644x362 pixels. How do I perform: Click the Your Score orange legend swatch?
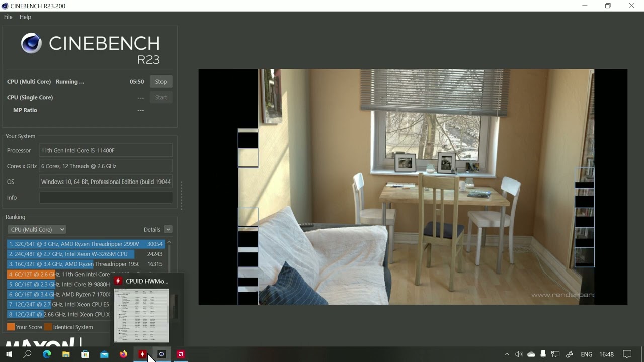click(11, 327)
